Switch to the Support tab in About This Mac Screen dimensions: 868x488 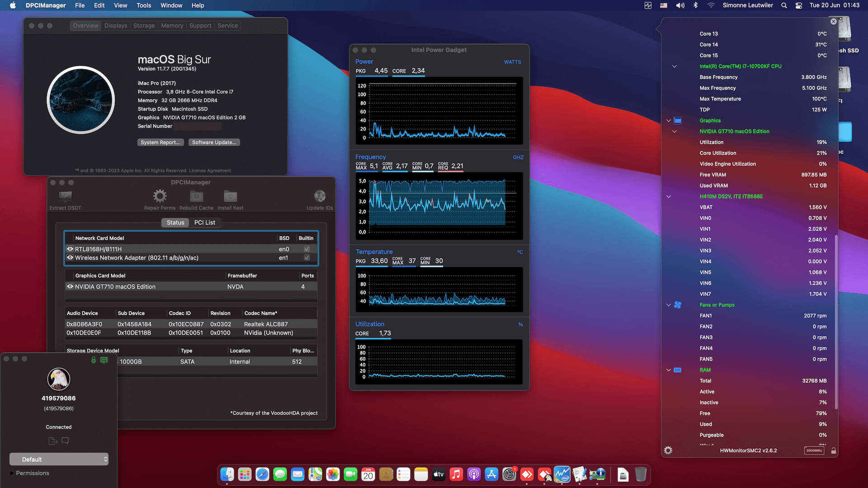tap(200, 26)
